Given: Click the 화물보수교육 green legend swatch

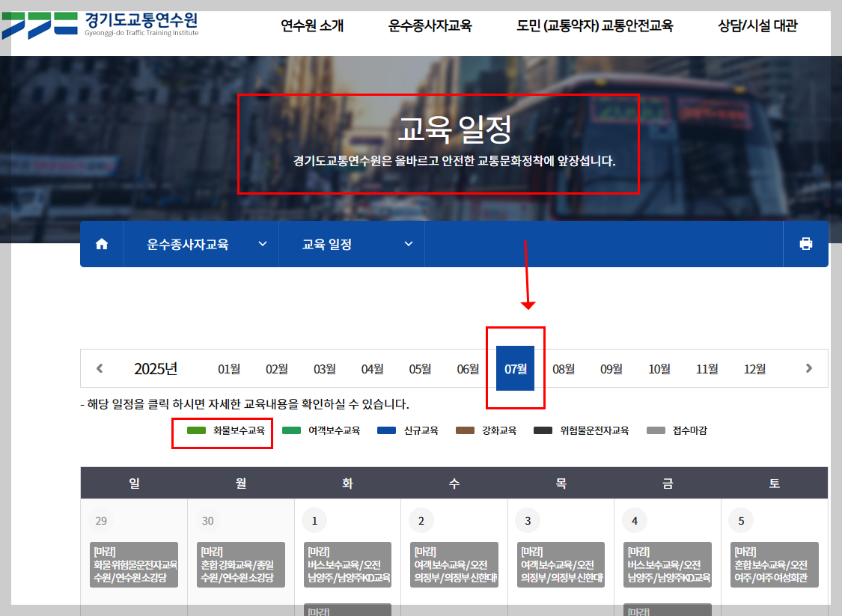Looking at the screenshot, I should pos(196,430).
